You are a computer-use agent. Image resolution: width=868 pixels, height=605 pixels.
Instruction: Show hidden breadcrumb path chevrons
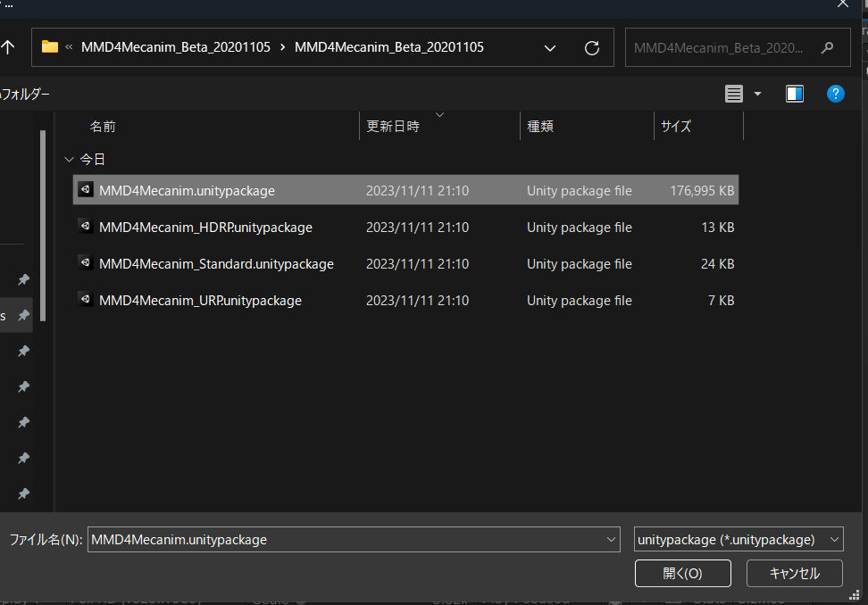pyautogui.click(x=69, y=47)
